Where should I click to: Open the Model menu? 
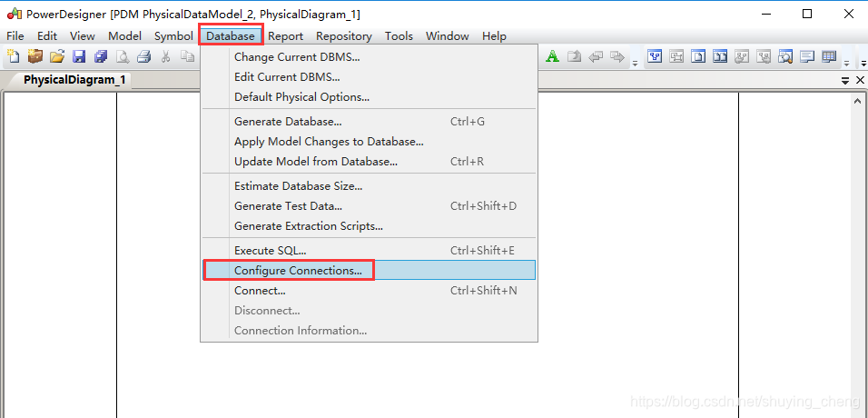point(124,36)
